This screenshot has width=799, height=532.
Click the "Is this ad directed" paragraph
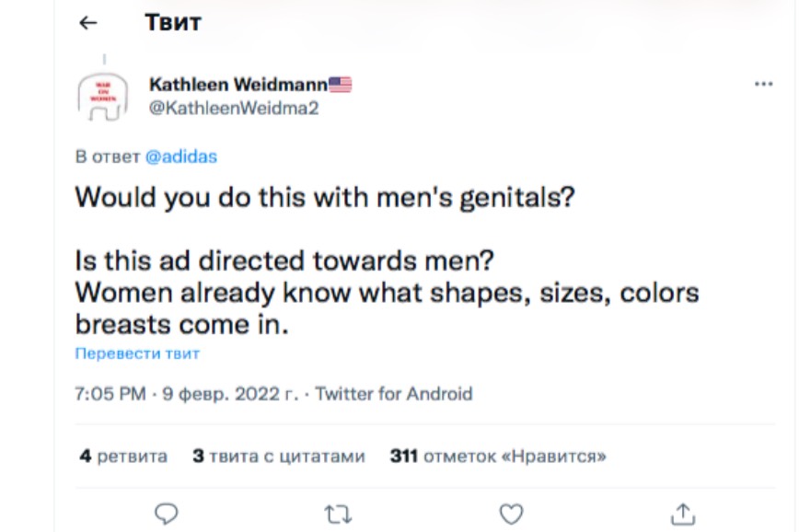click(387, 293)
